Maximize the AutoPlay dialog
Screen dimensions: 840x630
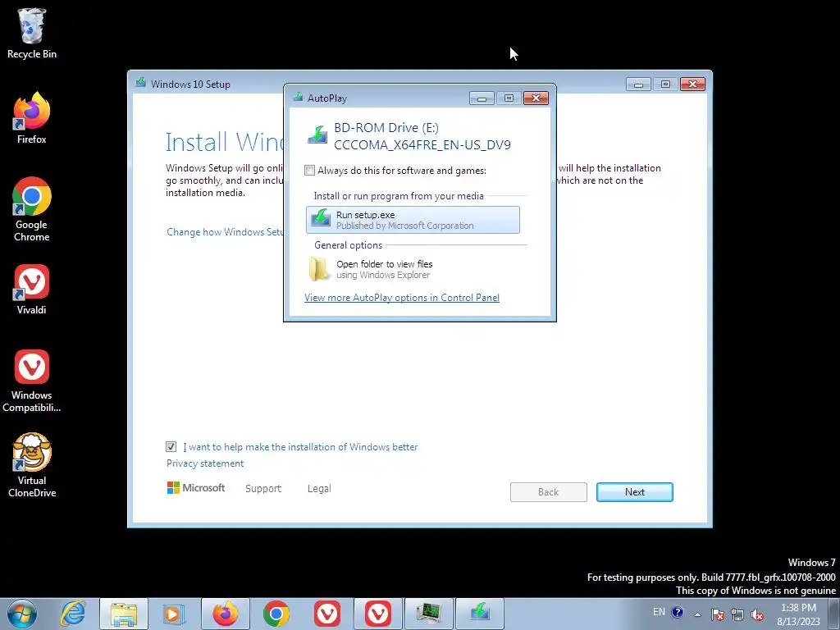509,98
